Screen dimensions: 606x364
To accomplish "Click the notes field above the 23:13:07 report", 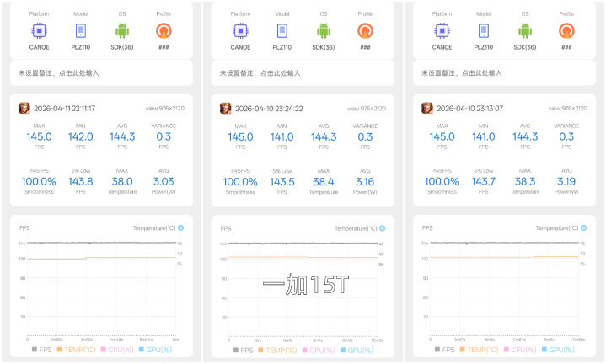I will pyautogui.click(x=504, y=73).
